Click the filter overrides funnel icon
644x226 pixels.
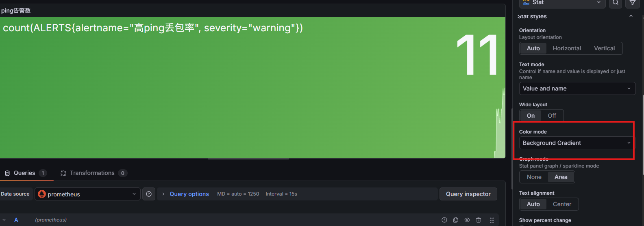point(633,3)
